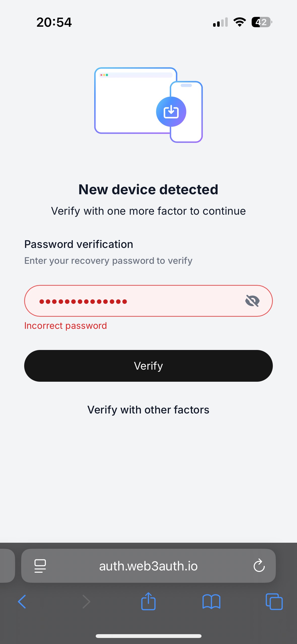Image resolution: width=297 pixels, height=644 pixels.
Task: Open Safari page settings menu icon
Action: pos(40,566)
